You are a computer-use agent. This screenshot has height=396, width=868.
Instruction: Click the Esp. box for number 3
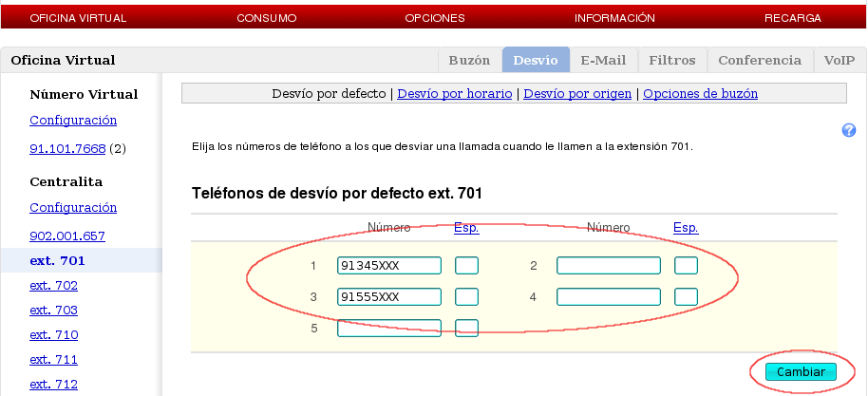coord(466,297)
